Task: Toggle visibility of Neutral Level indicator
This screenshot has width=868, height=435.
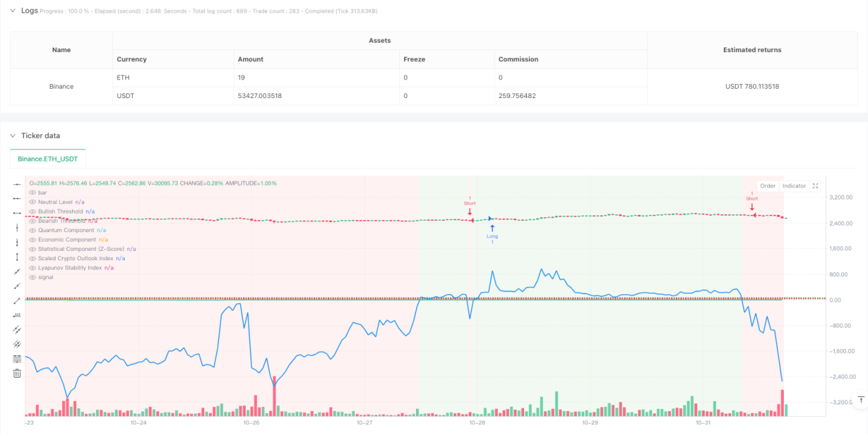Action: pos(33,201)
